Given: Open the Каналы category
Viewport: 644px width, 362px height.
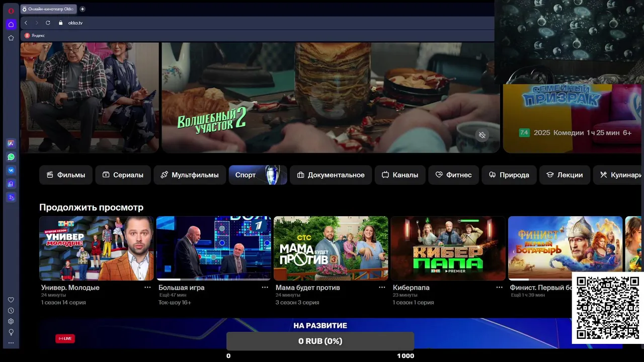Looking at the screenshot, I should [x=400, y=175].
